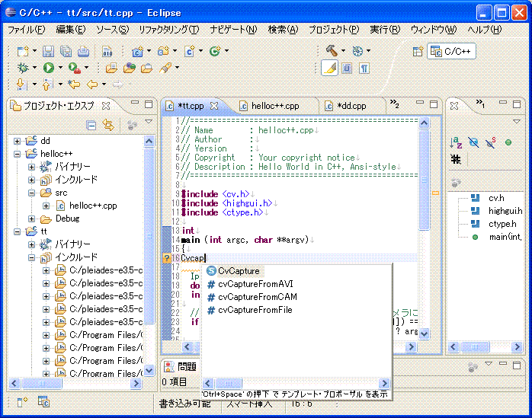Toggle Hide Non-Public Members green dot
The height and width of the screenshot is (418, 532).
[x=508, y=142]
